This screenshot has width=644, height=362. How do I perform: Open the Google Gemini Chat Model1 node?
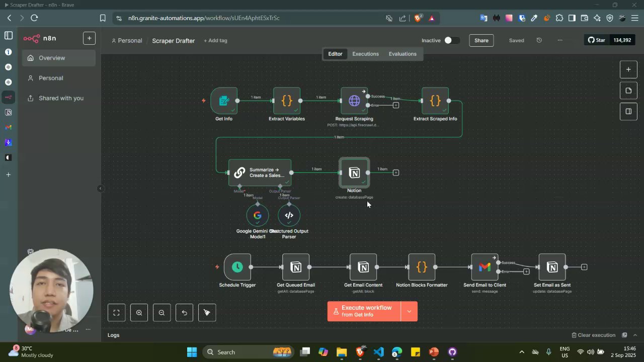(258, 215)
